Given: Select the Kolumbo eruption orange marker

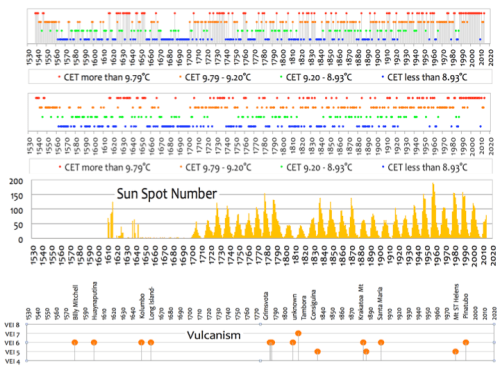Looking at the screenshot, I should pos(141,342).
